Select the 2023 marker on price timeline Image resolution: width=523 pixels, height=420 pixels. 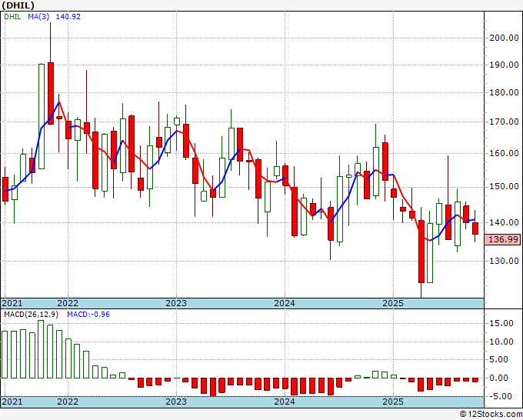(176, 303)
